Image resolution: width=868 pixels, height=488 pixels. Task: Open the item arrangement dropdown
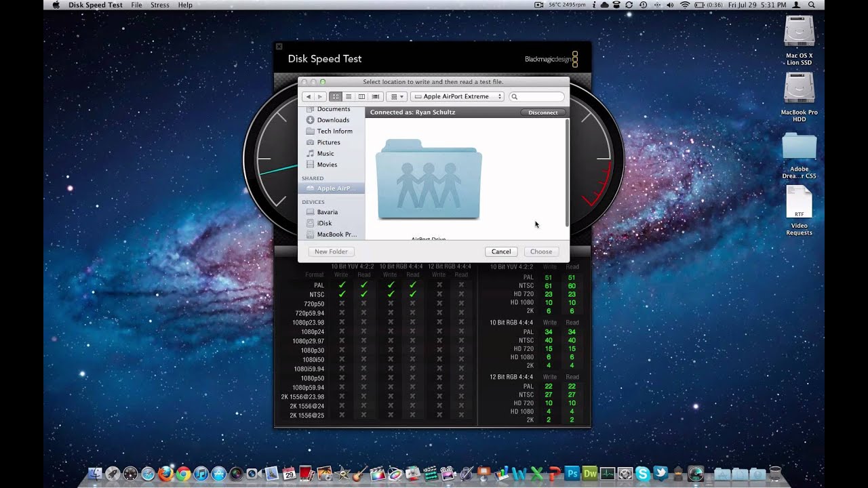point(396,96)
